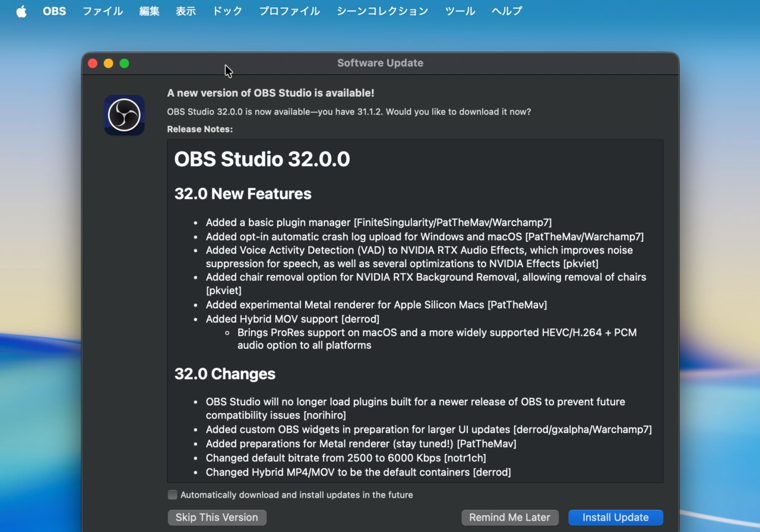Image resolution: width=760 pixels, height=532 pixels.
Task: Open the ヘルプ menu
Action: (506, 11)
